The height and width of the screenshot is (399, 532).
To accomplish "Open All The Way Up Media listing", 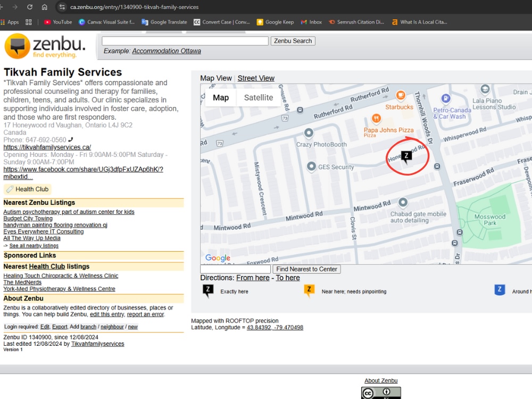I will 32,238.
